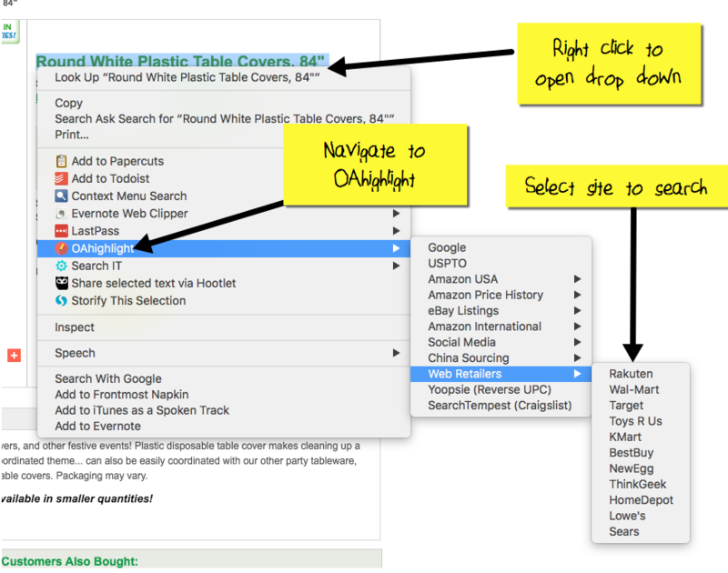
Task: Select NewEgg retailer
Action: (641, 468)
